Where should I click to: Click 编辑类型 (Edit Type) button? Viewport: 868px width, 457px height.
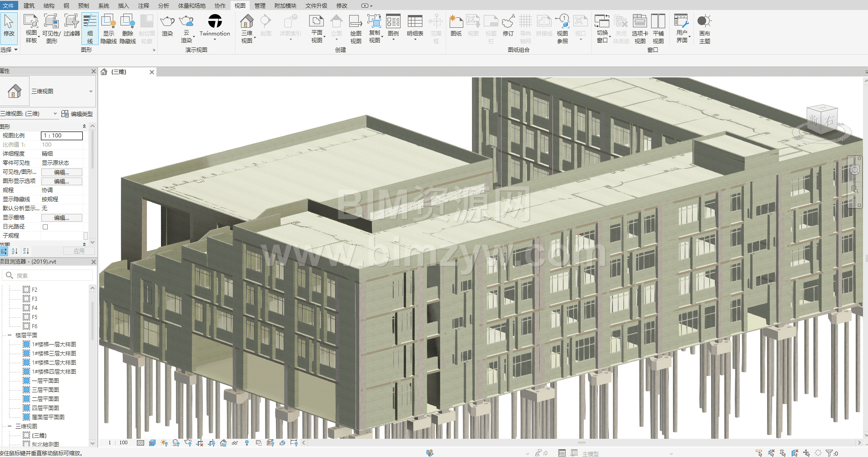(77, 114)
